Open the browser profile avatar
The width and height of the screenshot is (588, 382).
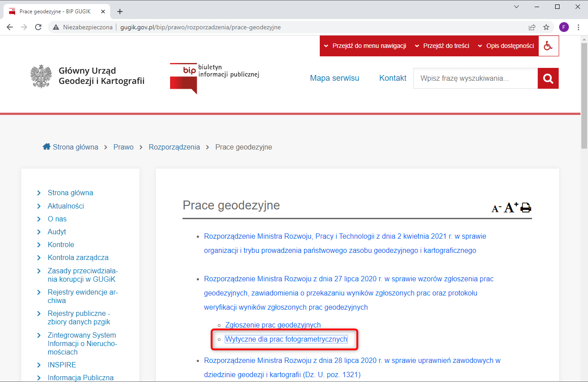(564, 27)
